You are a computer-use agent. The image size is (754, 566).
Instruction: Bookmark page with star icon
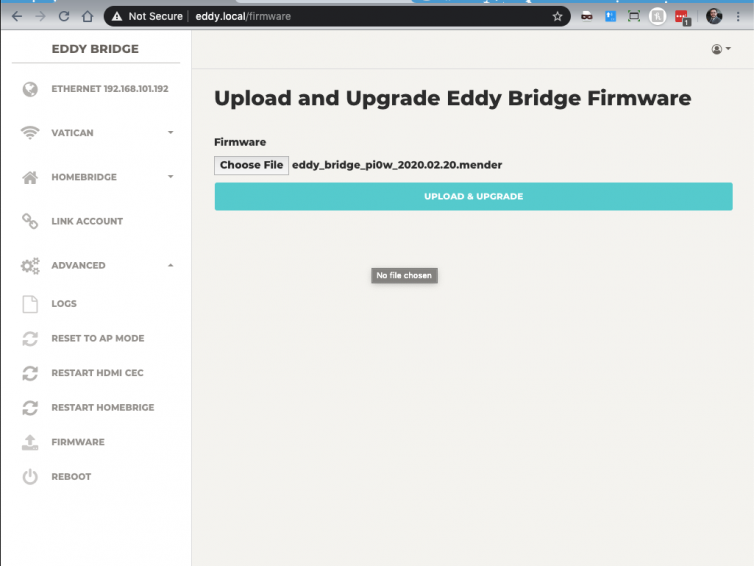557,16
